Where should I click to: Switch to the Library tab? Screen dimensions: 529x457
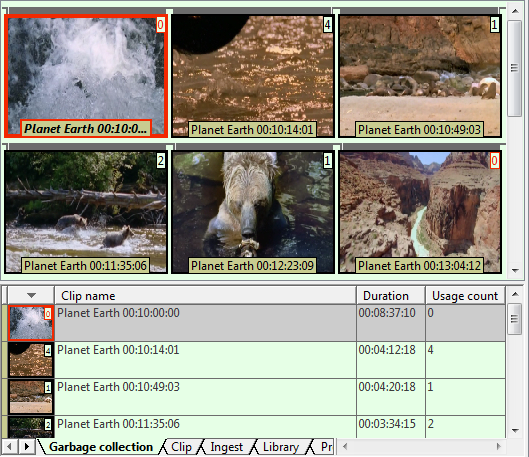click(x=281, y=447)
